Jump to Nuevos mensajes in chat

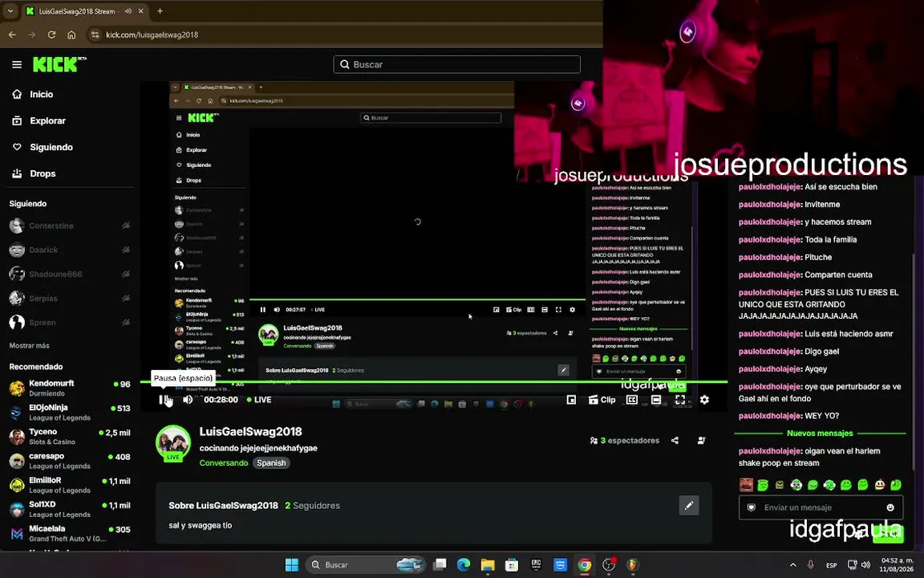tap(820, 433)
